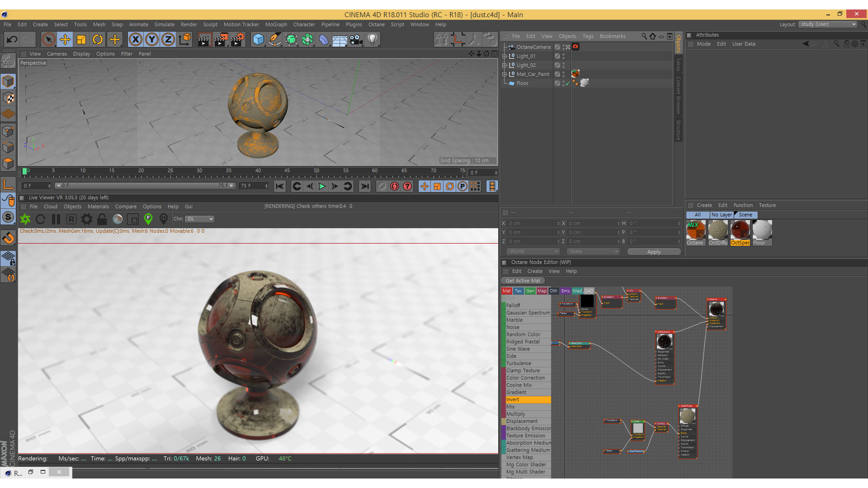This screenshot has width=868, height=488.
Task: Toggle the OctaneCamera layer square
Action: [557, 47]
